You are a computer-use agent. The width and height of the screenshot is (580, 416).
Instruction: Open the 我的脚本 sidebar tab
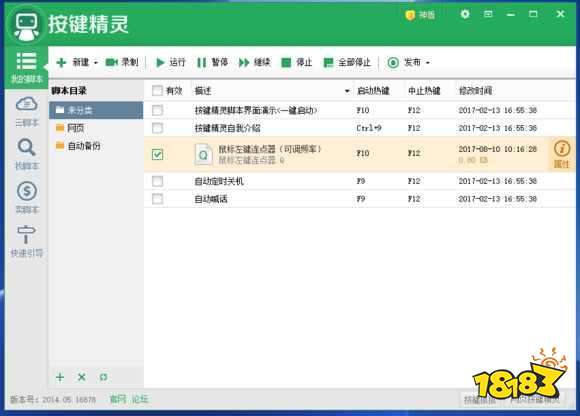coord(26,67)
